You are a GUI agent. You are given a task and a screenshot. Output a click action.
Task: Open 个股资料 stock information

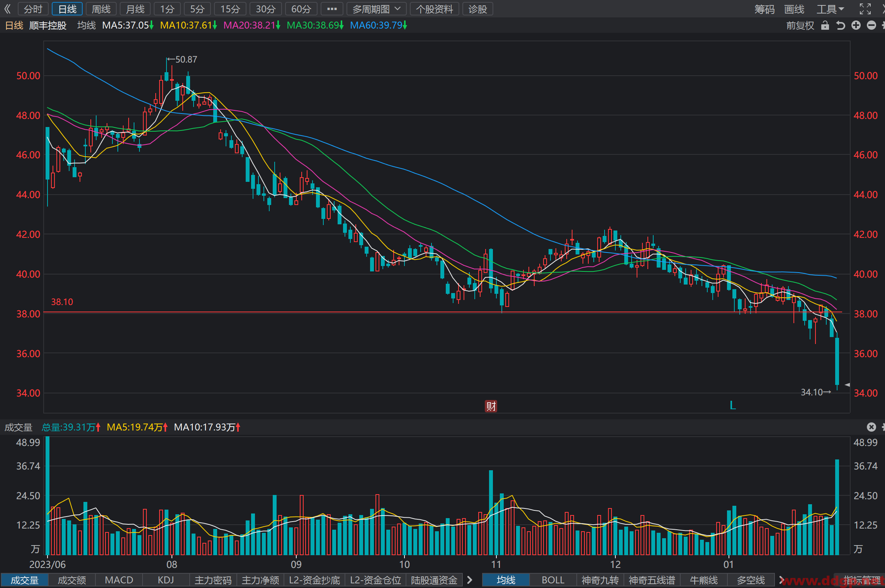click(x=434, y=9)
